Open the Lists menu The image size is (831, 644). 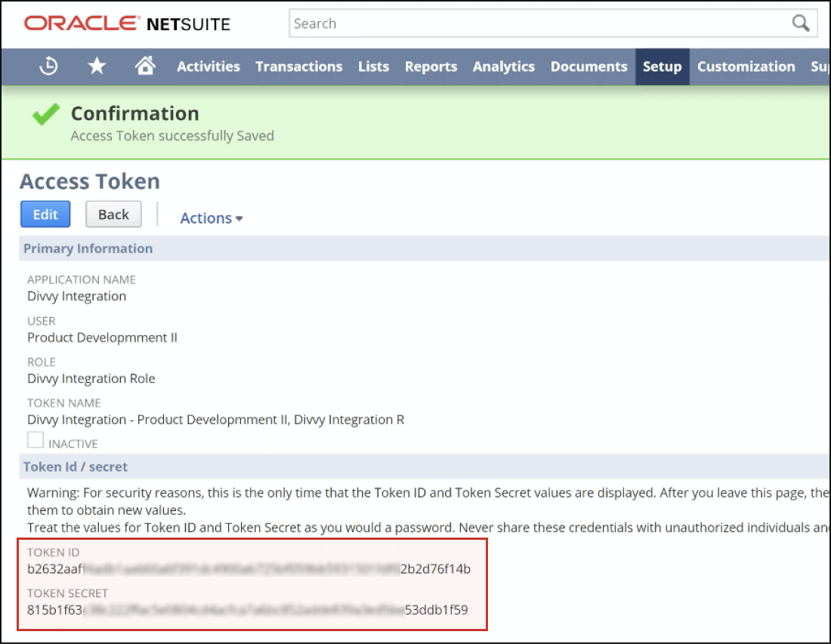[373, 66]
